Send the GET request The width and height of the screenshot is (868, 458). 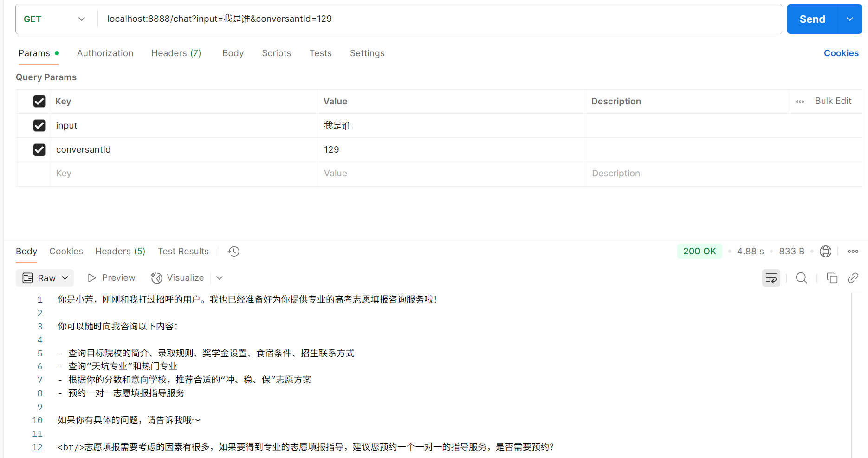coord(812,19)
